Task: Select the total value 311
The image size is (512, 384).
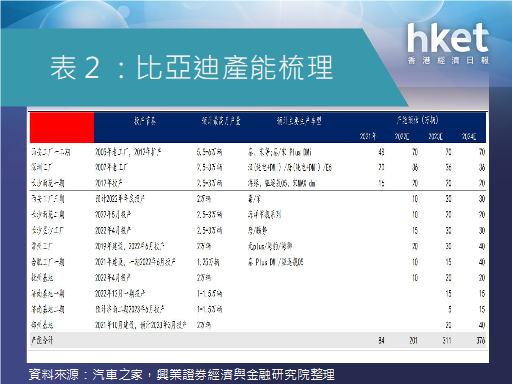Action: point(447,340)
